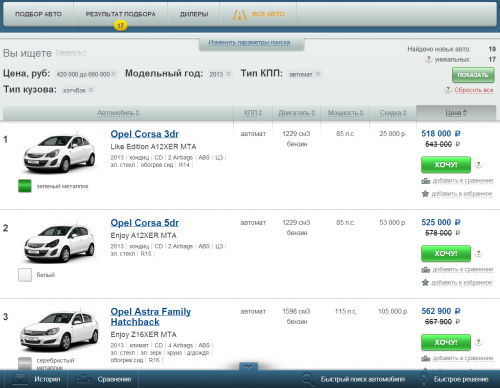Open Opel Astra Family Hatchback listing
The width and height of the screenshot is (500, 388).
151,317
